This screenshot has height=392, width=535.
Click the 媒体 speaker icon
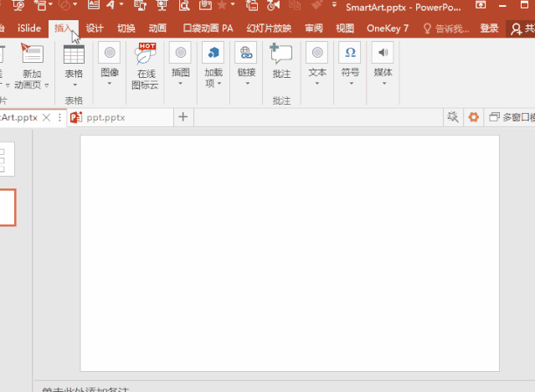pyautogui.click(x=383, y=53)
